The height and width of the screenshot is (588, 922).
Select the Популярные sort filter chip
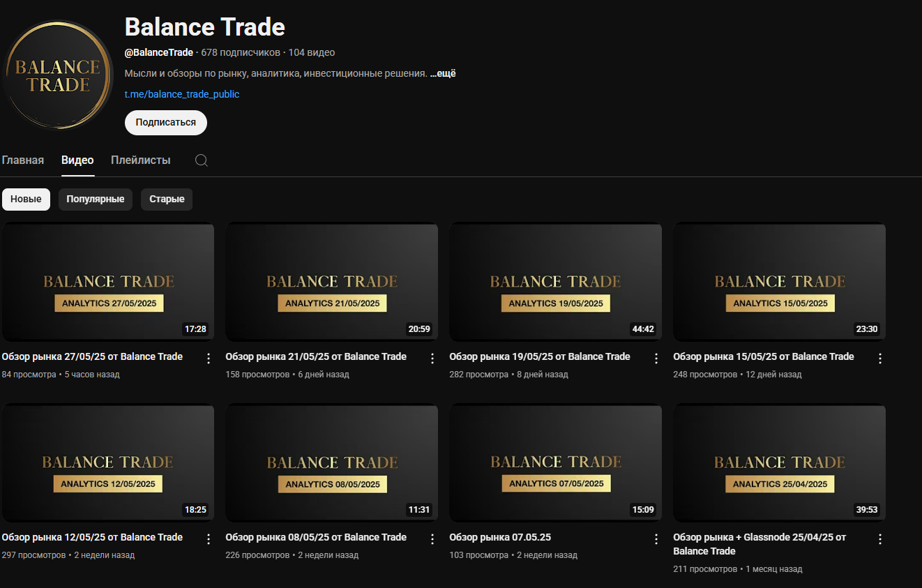point(96,199)
